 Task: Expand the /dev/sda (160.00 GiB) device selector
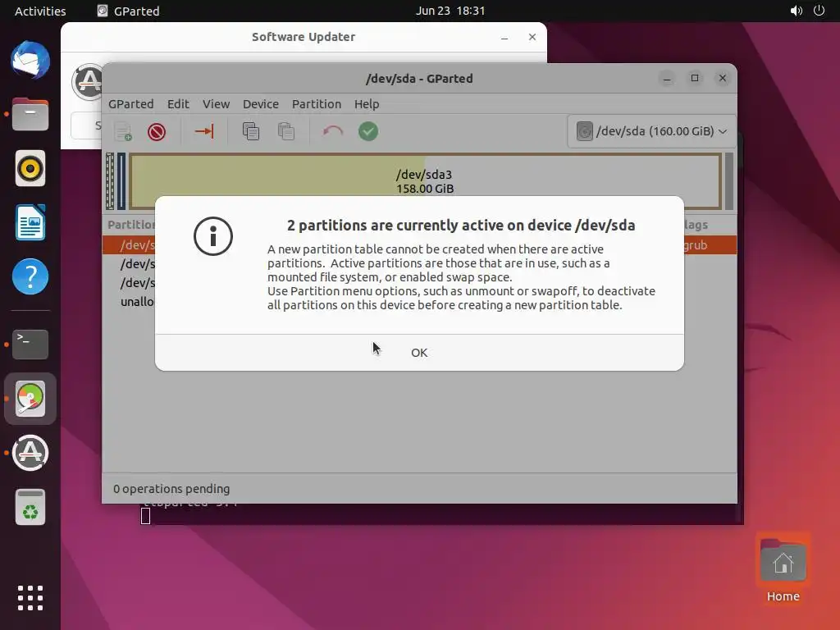click(x=651, y=131)
